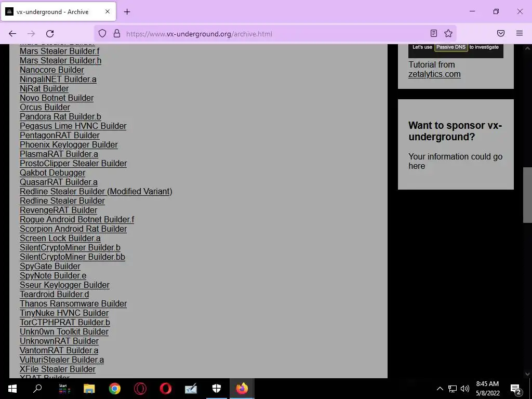
Task: Open Unkn0wn Toolkit Builder link
Action: pyautogui.click(x=64, y=332)
